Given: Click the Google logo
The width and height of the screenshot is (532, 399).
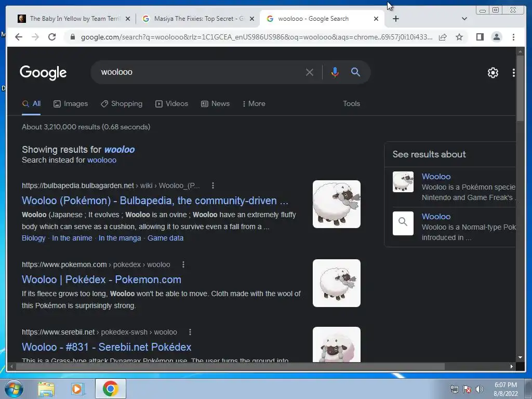Looking at the screenshot, I should (x=43, y=73).
